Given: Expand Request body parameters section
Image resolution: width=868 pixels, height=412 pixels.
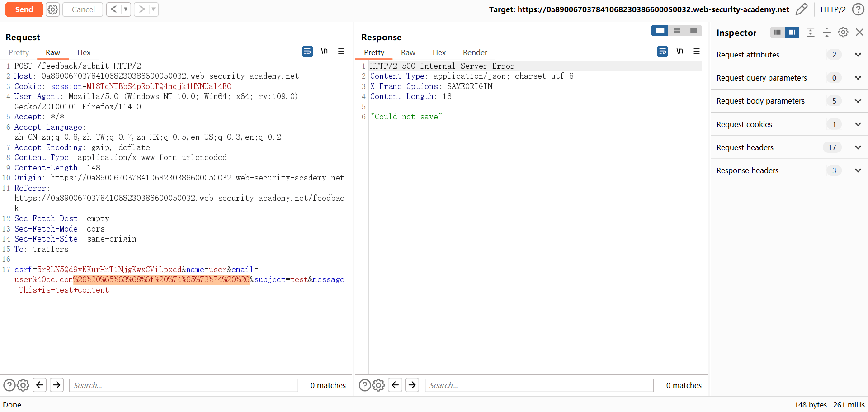Looking at the screenshot, I should coord(858,101).
